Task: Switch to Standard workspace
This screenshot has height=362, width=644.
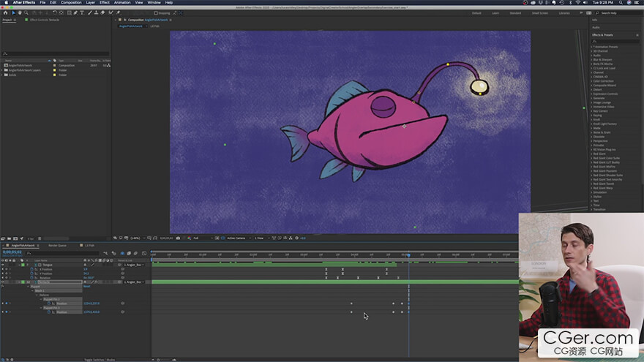Action: [x=515, y=13]
